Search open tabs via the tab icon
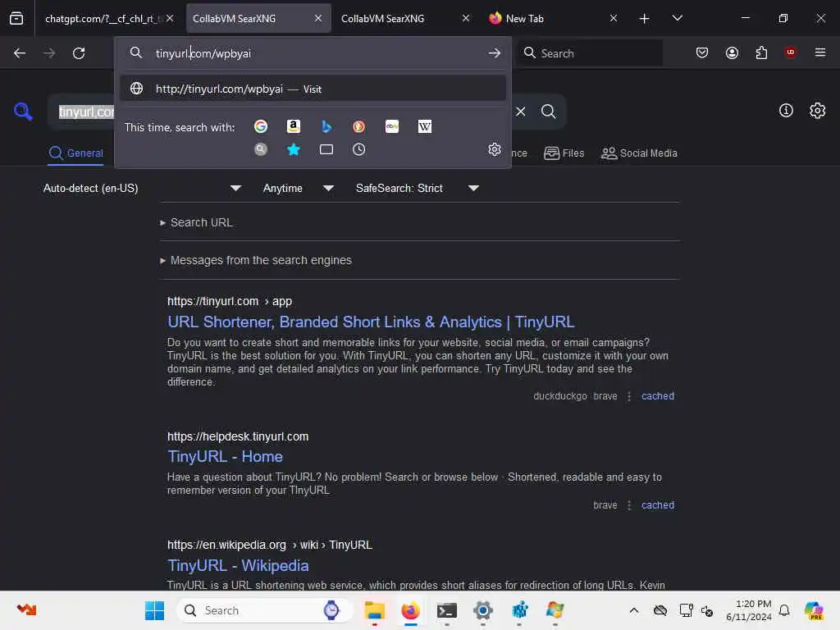 click(x=326, y=149)
